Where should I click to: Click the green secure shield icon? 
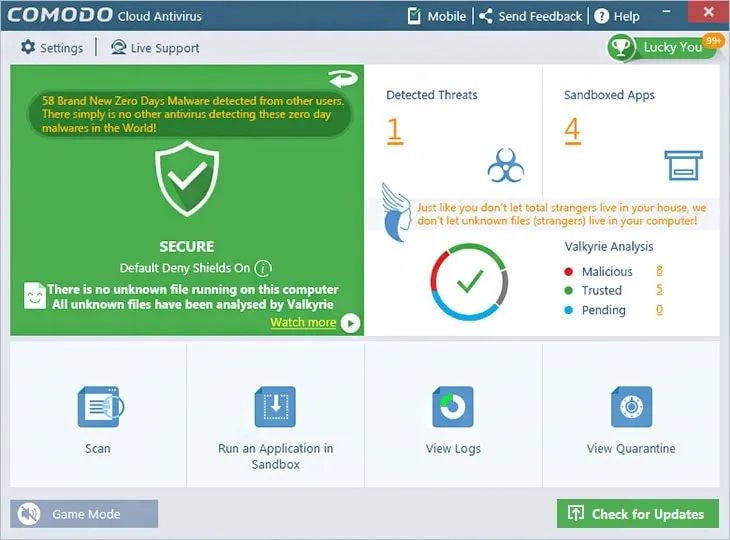[187, 179]
